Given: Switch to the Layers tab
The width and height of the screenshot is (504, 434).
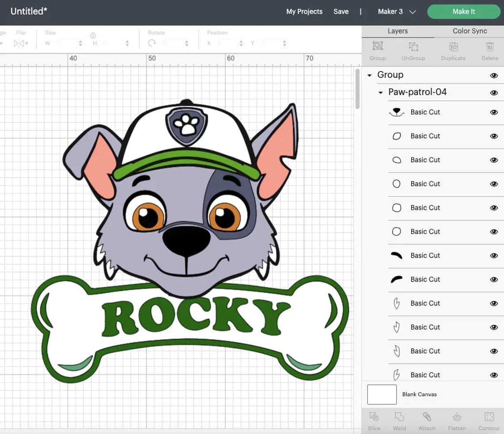Looking at the screenshot, I should (397, 31).
